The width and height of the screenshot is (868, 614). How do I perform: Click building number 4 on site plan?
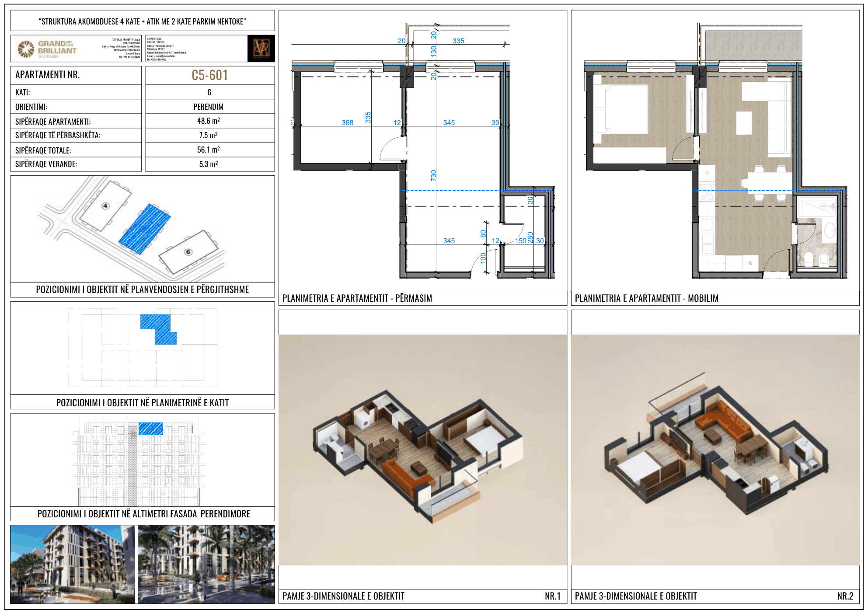click(x=105, y=206)
